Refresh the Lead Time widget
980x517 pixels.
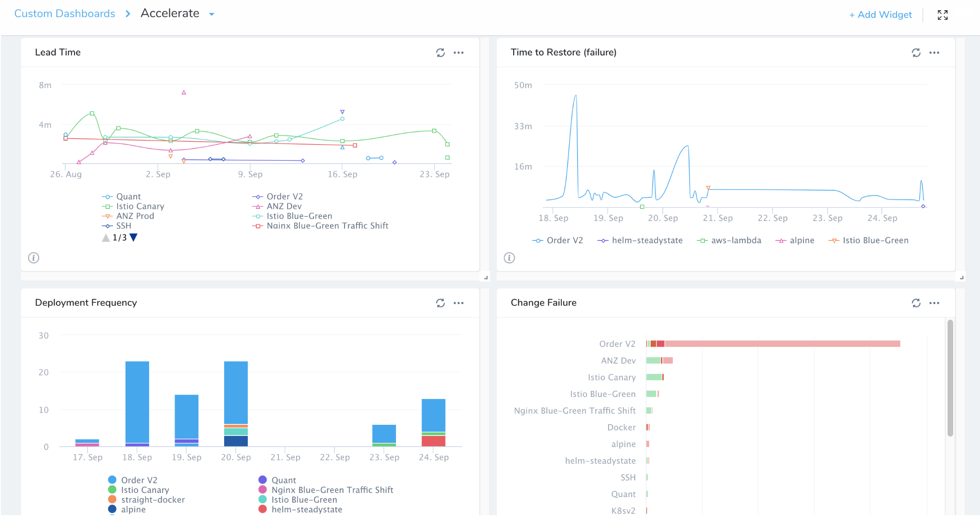click(x=440, y=53)
